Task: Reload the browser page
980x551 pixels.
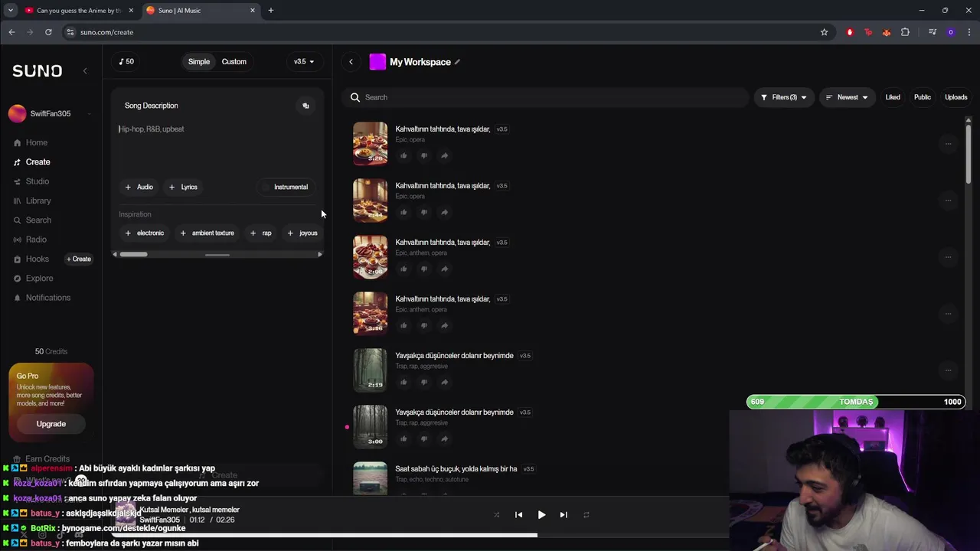Action: pos(48,32)
